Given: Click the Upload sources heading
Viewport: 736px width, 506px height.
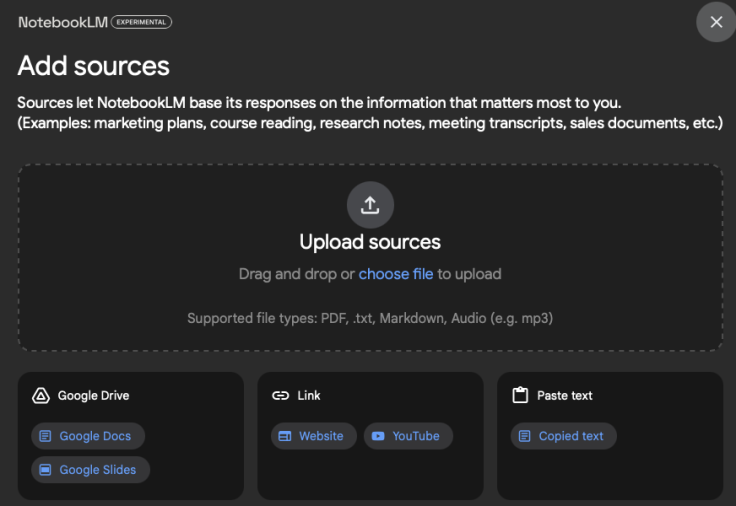Looking at the screenshot, I should coord(370,242).
